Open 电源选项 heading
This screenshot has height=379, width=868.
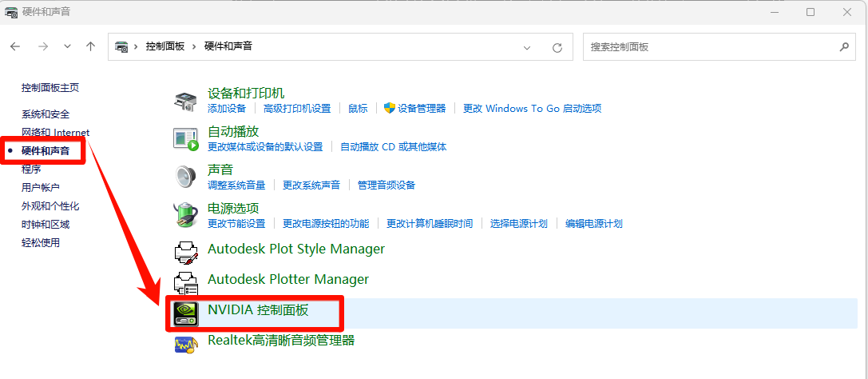[233, 209]
